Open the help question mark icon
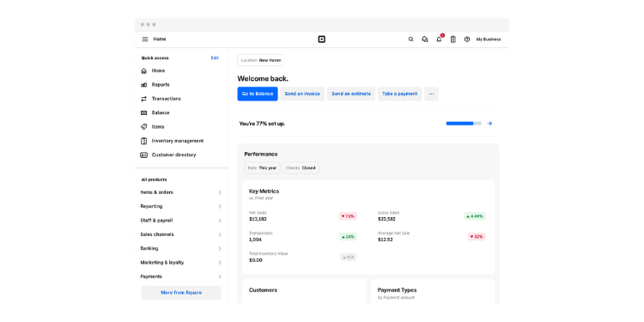 click(467, 39)
